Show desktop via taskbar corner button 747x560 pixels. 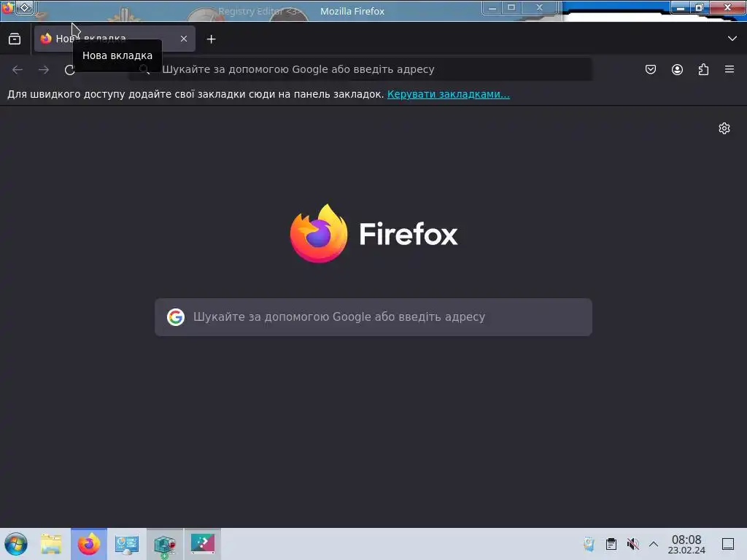[728, 544]
